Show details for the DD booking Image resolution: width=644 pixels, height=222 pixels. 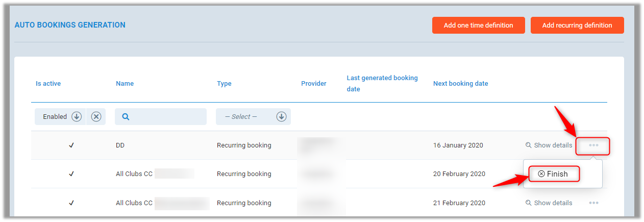coord(549,145)
